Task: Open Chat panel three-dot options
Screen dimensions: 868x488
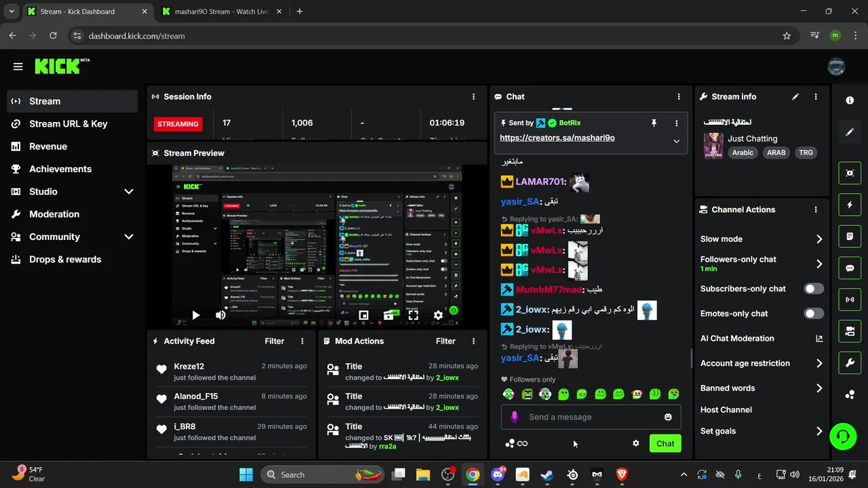Action: [x=678, y=97]
